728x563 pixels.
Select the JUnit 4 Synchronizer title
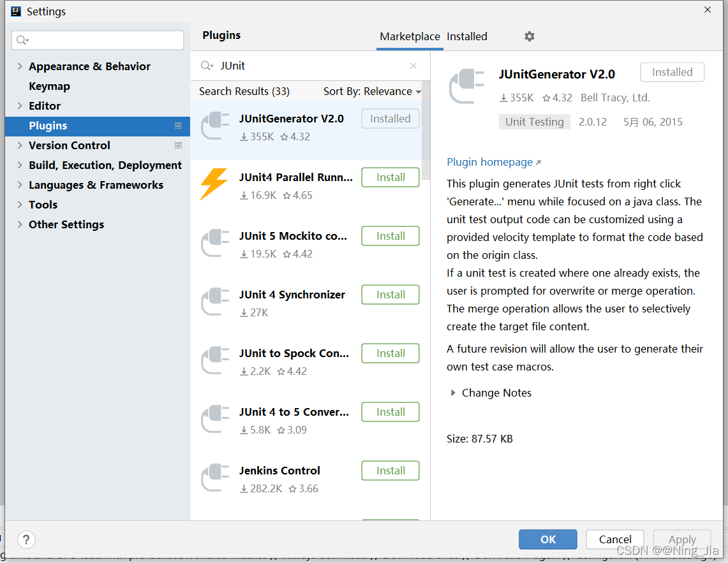[x=292, y=295]
